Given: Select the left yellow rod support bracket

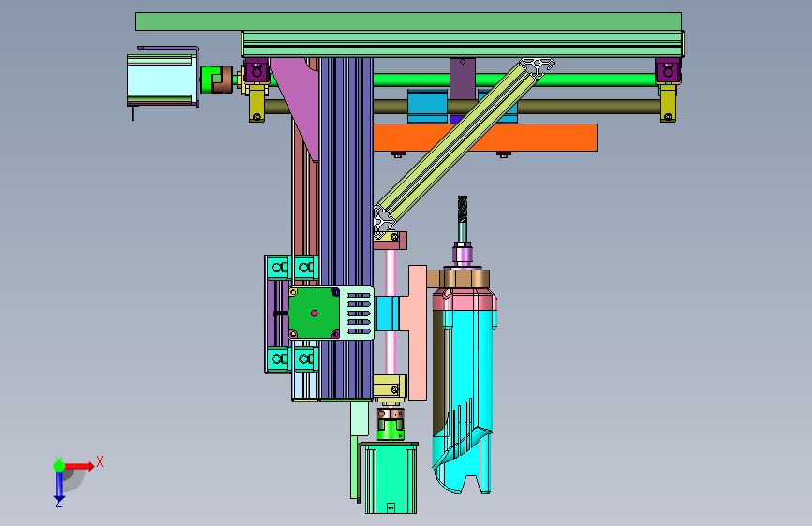Looking at the screenshot, I should (257, 103).
